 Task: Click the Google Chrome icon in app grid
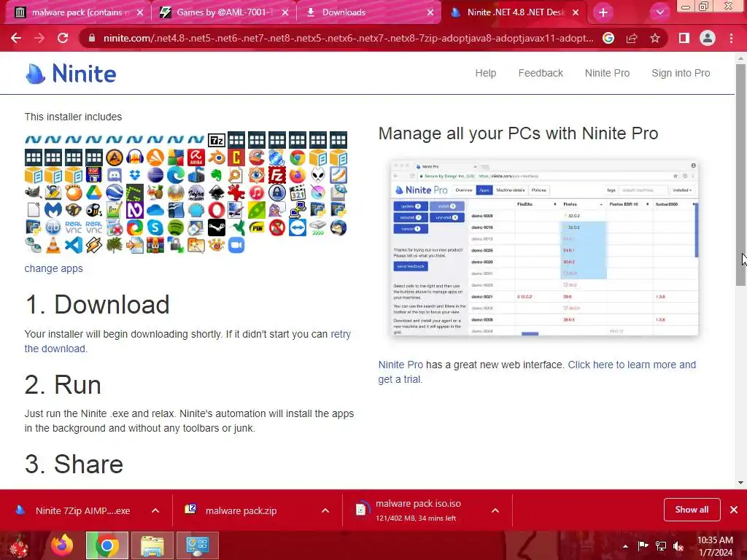coord(298,157)
